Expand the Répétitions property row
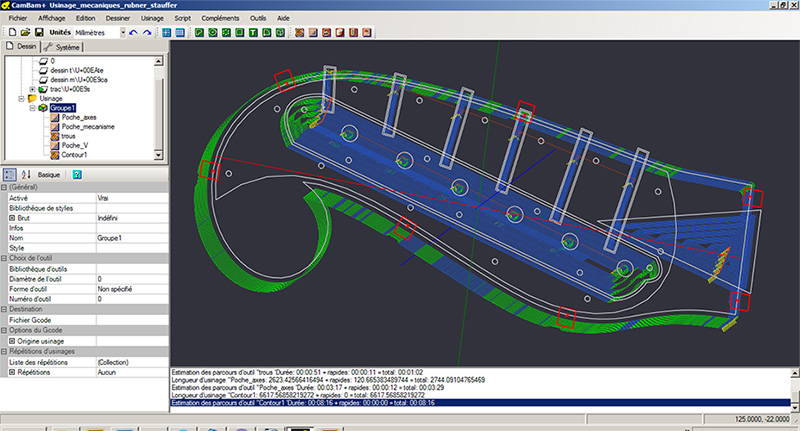 (x=12, y=372)
